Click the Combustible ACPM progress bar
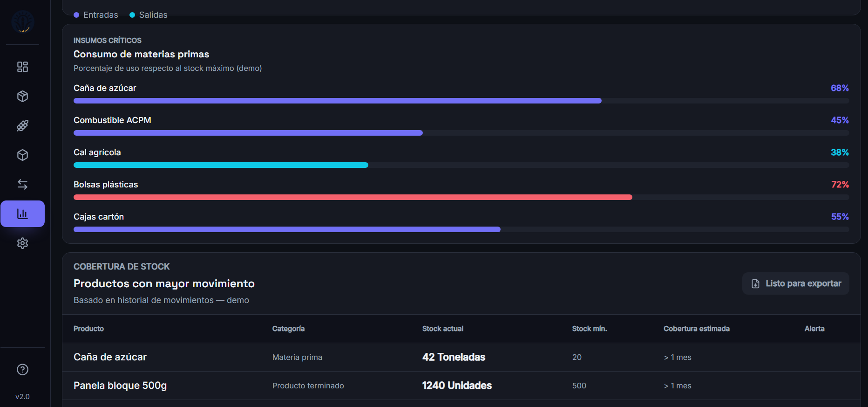This screenshot has height=407, width=868. click(461, 133)
